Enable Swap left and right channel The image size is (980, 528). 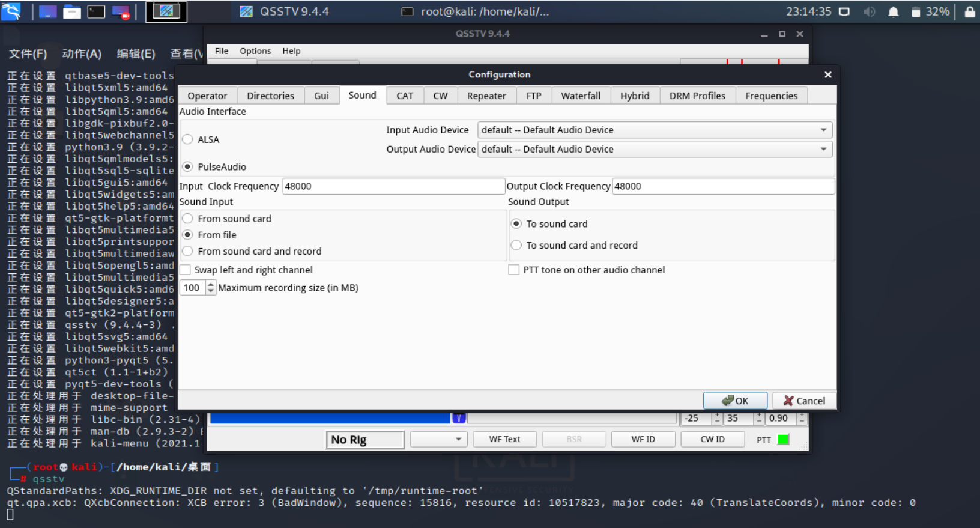[x=186, y=270]
